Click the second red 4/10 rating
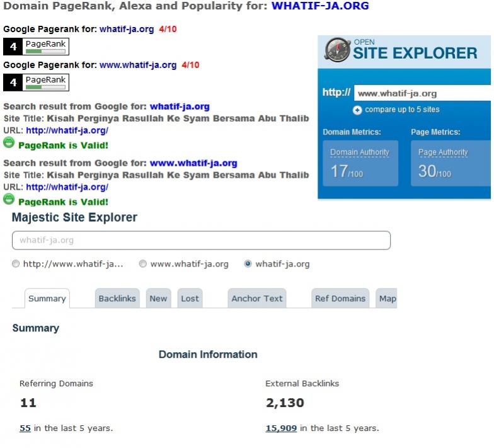Screen dimensions: 494x448 190,66
